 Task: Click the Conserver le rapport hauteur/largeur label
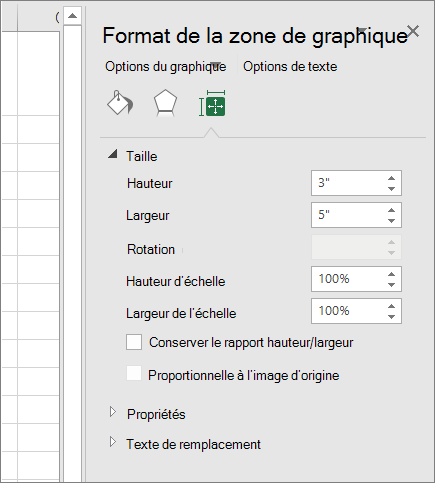tap(251, 343)
